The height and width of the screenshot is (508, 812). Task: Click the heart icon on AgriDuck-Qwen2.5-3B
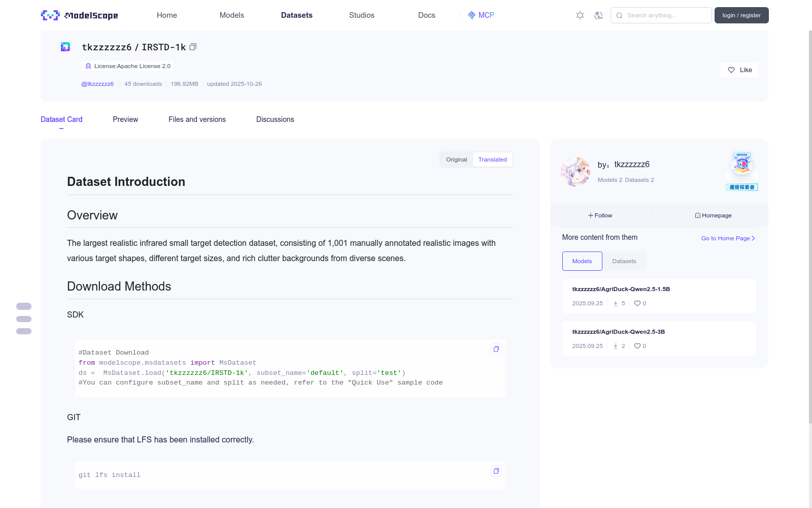(x=637, y=346)
